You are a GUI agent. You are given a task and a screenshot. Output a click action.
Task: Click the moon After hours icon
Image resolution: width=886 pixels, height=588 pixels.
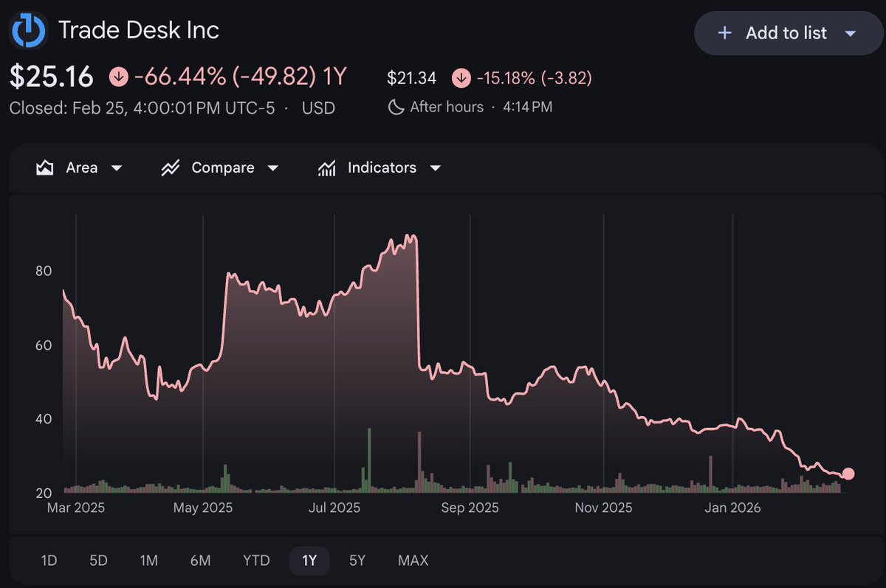click(396, 107)
